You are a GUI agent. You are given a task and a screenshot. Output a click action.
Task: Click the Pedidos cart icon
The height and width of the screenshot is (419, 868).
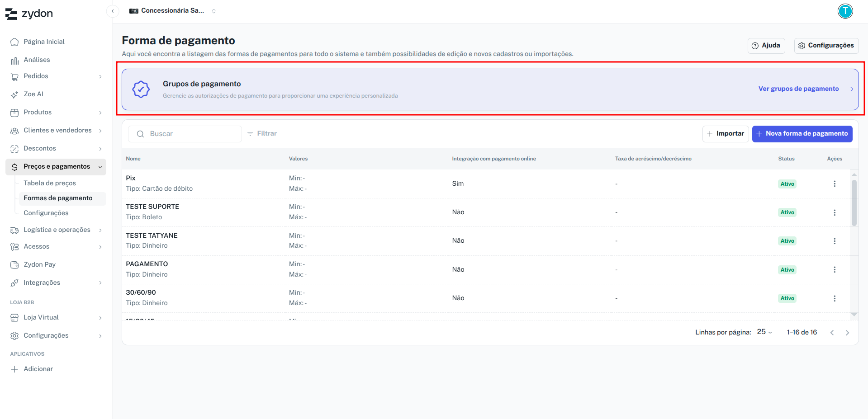click(x=14, y=76)
